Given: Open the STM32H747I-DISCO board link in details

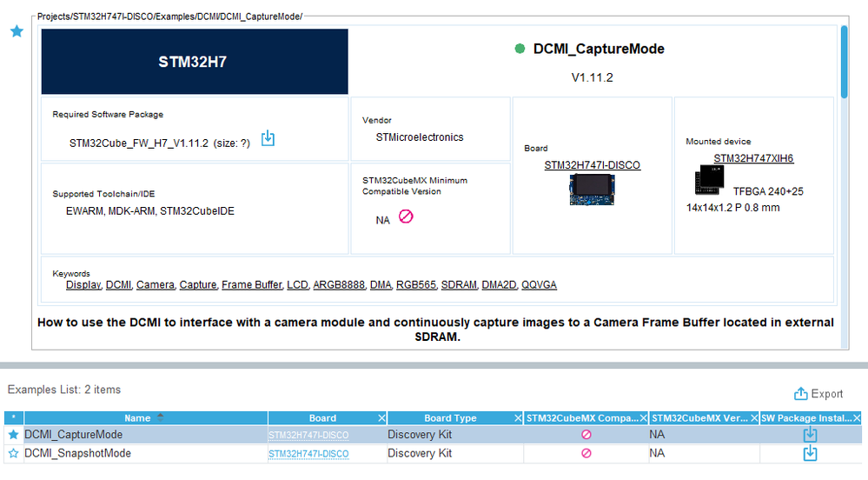Looking at the screenshot, I should tap(593, 165).
